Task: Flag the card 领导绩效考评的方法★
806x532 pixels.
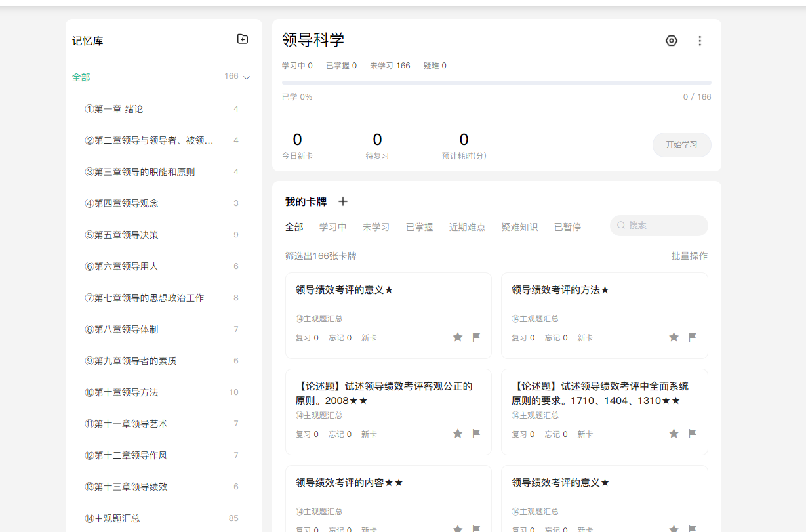Action: (693, 337)
